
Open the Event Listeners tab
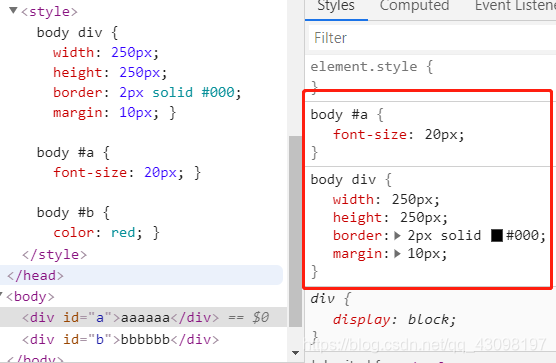pos(515,6)
